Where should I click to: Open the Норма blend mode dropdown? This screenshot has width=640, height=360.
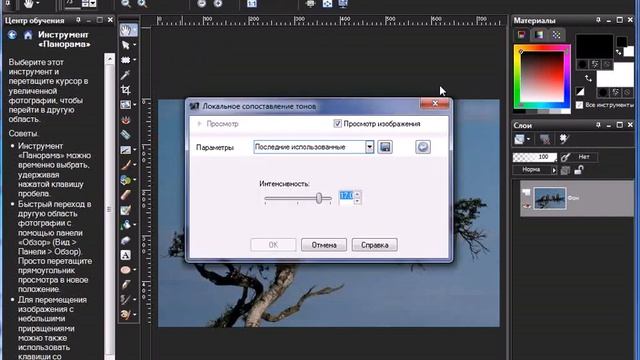pos(554,170)
